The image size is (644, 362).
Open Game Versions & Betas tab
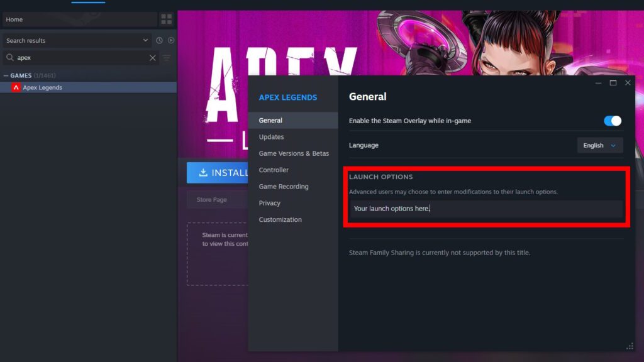[x=293, y=153]
